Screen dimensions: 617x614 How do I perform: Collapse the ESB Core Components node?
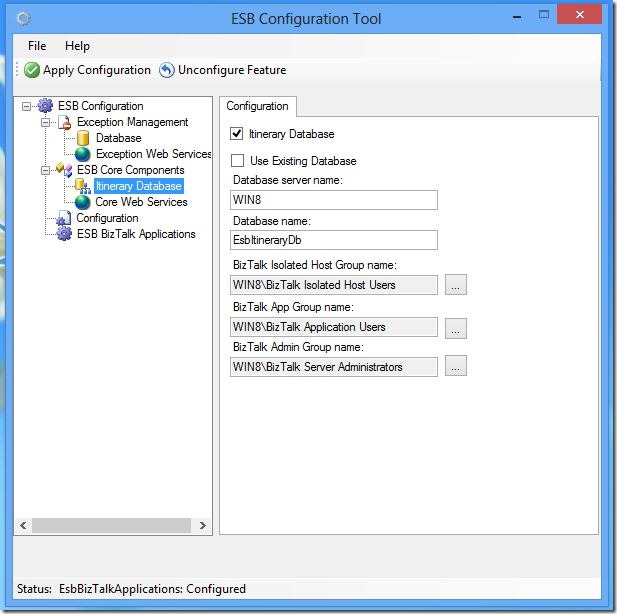pyautogui.click(x=45, y=170)
